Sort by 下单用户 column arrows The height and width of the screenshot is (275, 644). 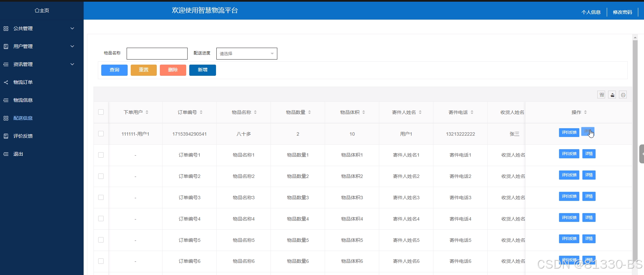pos(147,112)
